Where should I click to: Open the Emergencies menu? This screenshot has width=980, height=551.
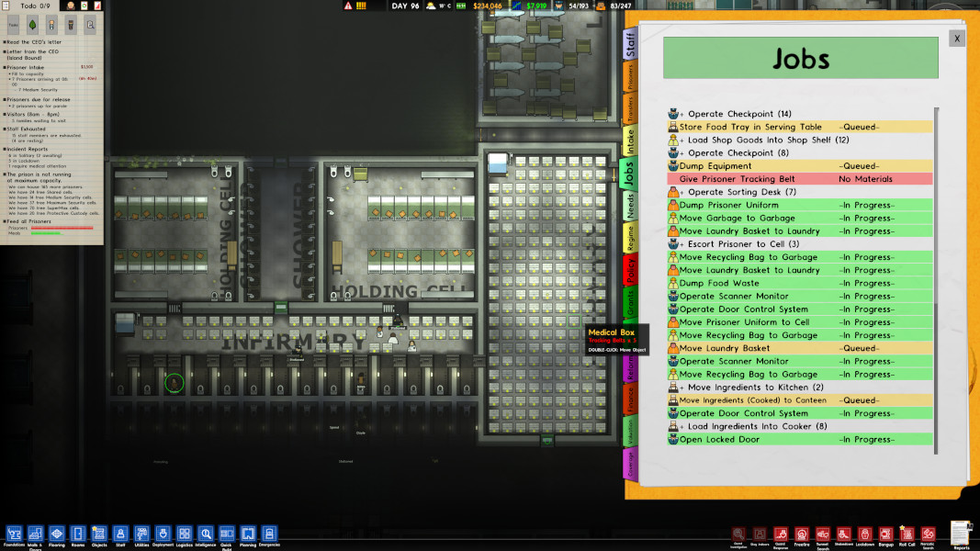coord(269,534)
